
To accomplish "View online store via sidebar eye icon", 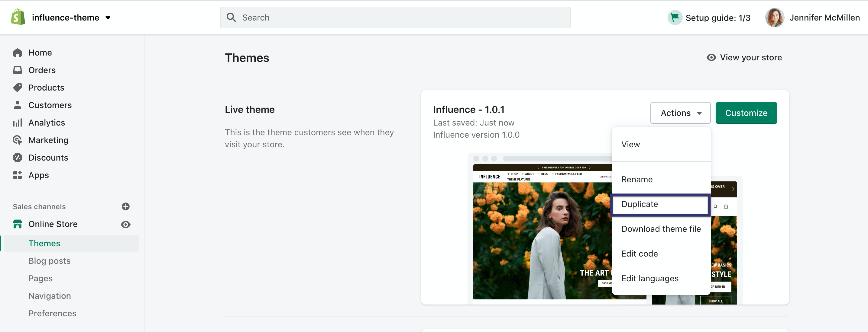I will point(126,224).
